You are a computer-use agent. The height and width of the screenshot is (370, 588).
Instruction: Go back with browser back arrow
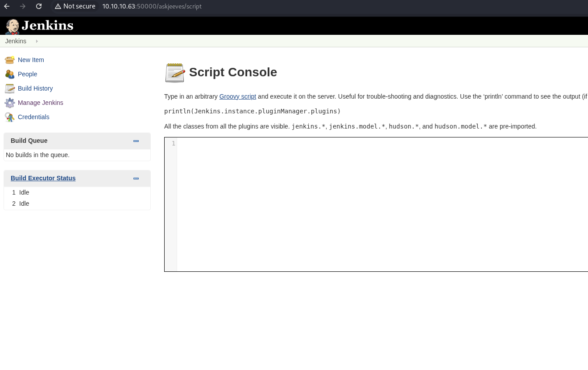pyautogui.click(x=7, y=6)
